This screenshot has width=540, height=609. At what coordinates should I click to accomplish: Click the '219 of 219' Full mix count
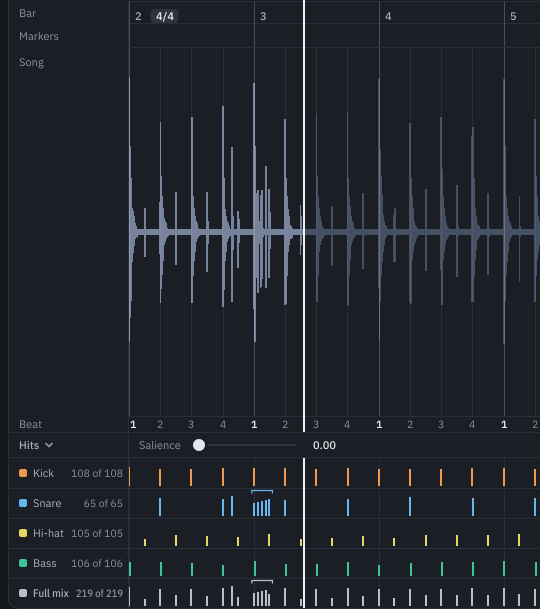click(99, 593)
